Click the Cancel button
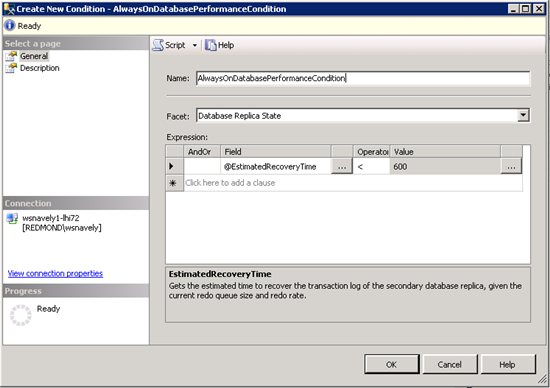This screenshot has height=388, width=550. coord(450,364)
